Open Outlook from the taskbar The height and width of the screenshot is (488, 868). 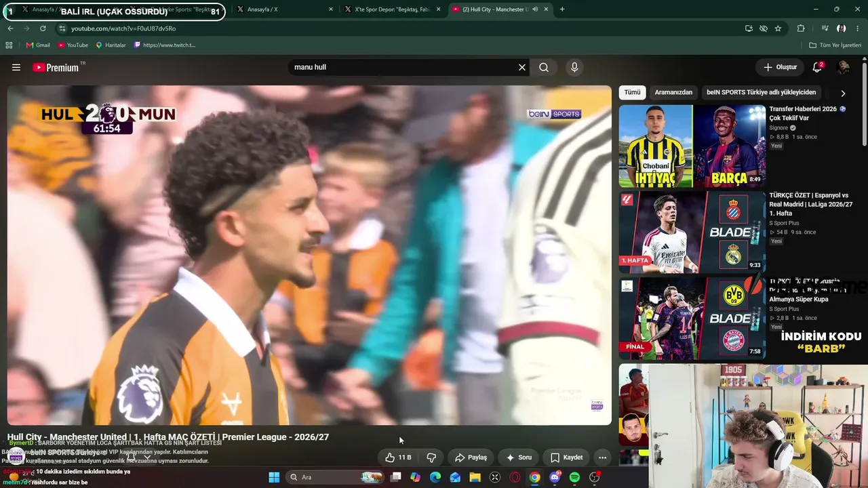click(x=455, y=477)
